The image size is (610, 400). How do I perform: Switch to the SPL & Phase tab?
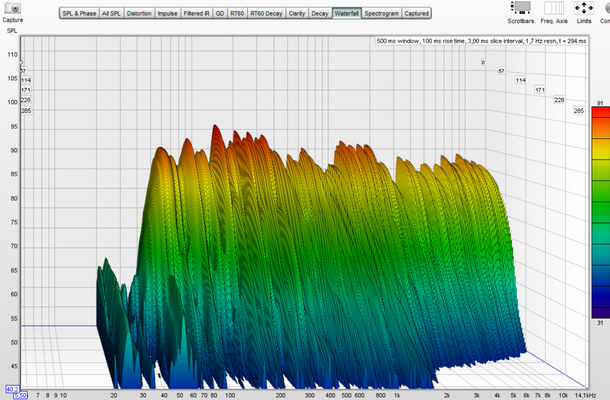(79, 13)
